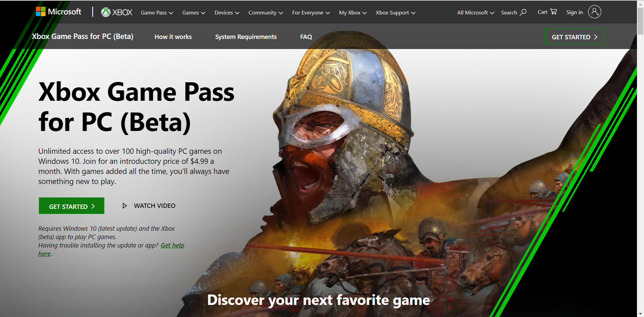Click the play triangle beside Watch Video
The width and height of the screenshot is (644, 317).
124,206
